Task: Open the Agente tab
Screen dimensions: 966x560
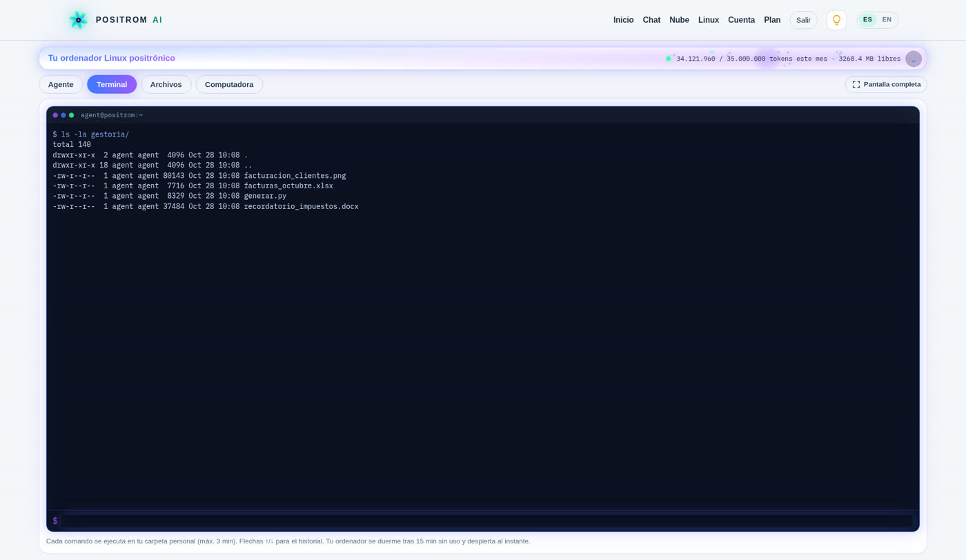Action: (x=61, y=84)
